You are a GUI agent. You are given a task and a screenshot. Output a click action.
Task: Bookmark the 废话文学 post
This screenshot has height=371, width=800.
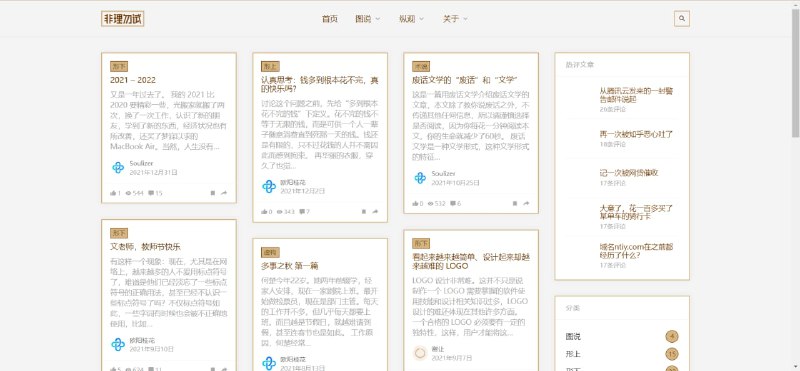click(x=515, y=204)
